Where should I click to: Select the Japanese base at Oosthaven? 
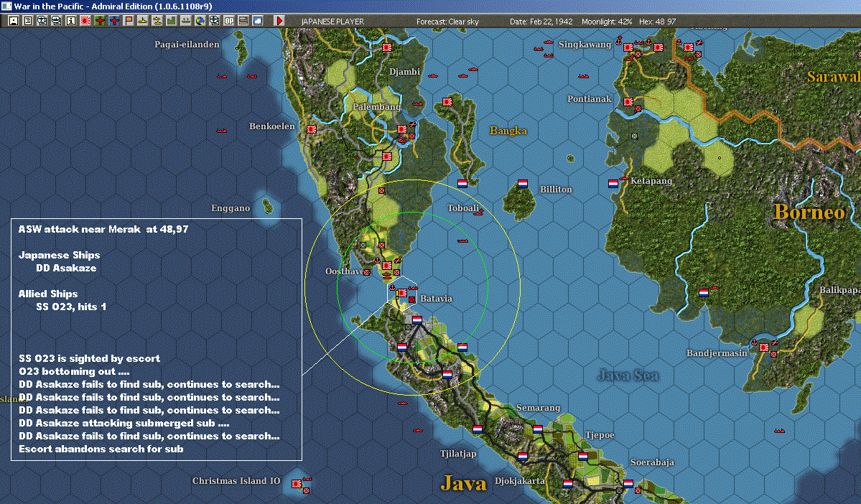387,266
